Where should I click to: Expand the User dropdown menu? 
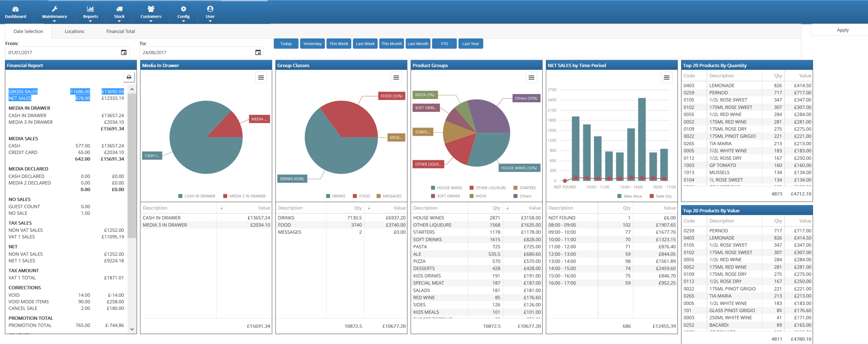pos(210,12)
